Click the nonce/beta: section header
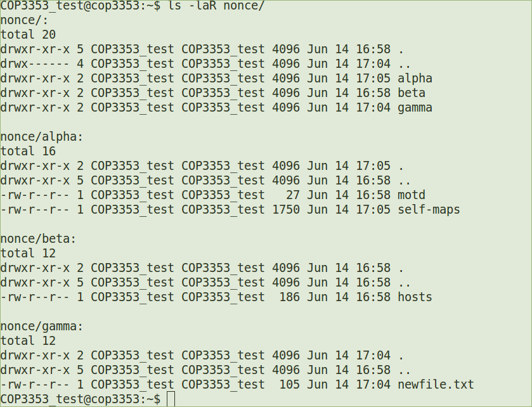Viewport: 532px width, 407px height. 38,239
